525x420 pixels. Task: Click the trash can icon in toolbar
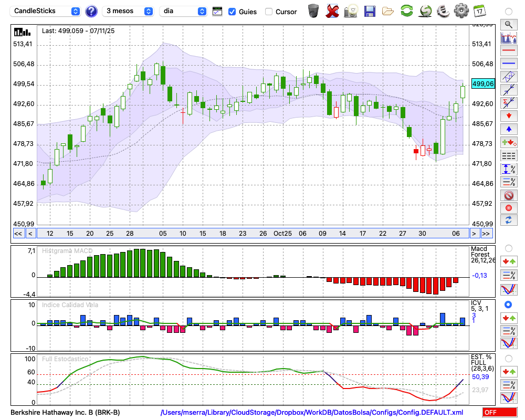coord(313,11)
